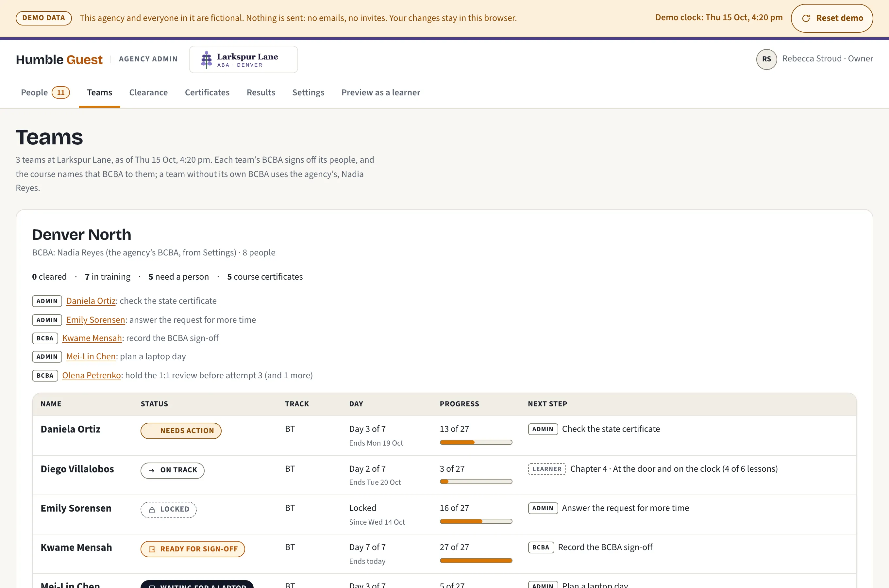Open Emily Sorensen link in action list
The width and height of the screenshot is (889, 588).
click(x=96, y=319)
